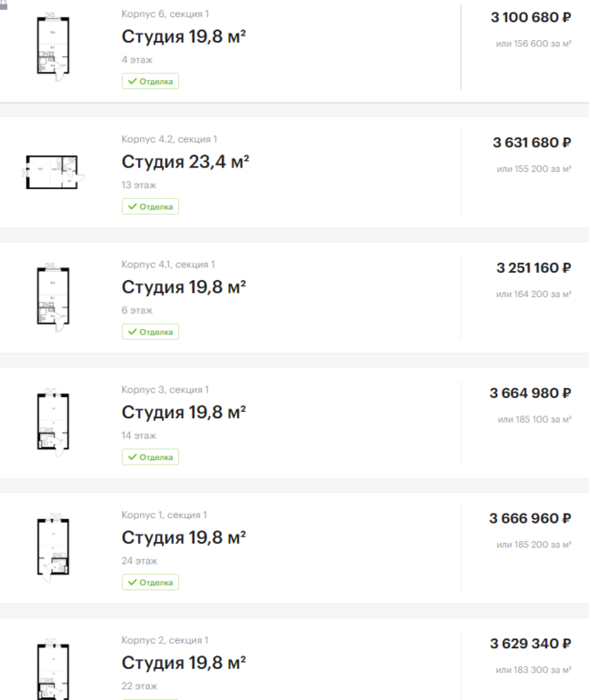Click the Отделка badge on the 13 этаж listing
The width and height of the screenshot is (589, 700).
(151, 206)
